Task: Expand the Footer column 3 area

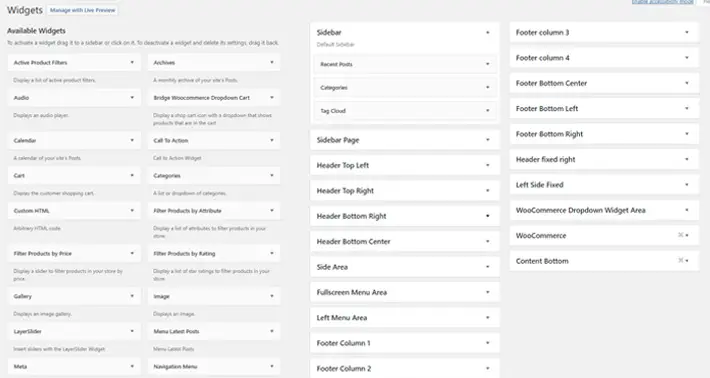Action: coord(604,32)
